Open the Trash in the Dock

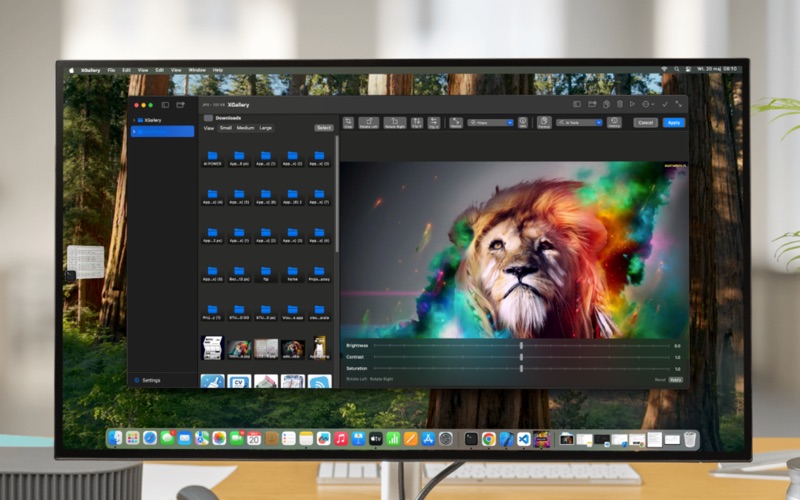pyautogui.click(x=690, y=439)
